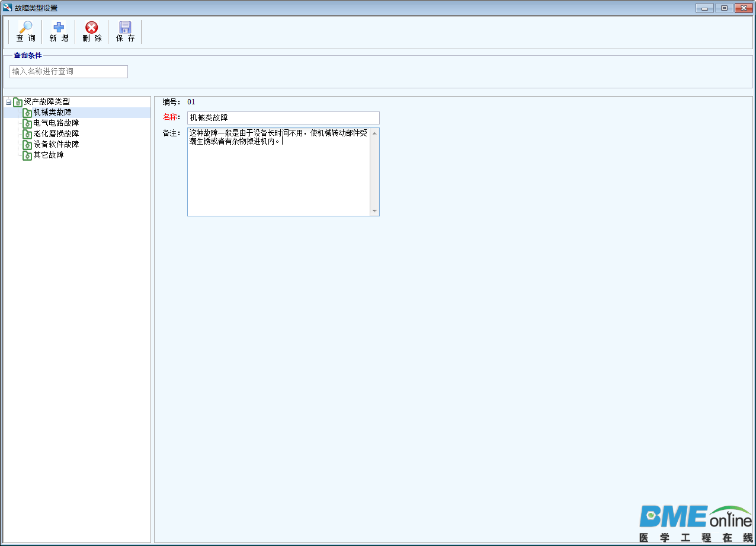Select 电气电路故障 tree item

pyautogui.click(x=56, y=123)
